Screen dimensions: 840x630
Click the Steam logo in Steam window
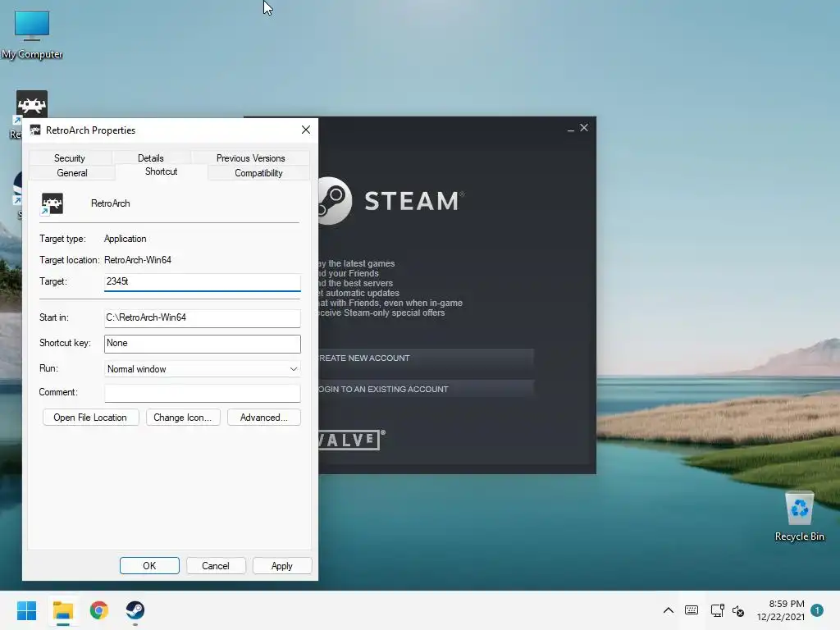[x=391, y=201]
